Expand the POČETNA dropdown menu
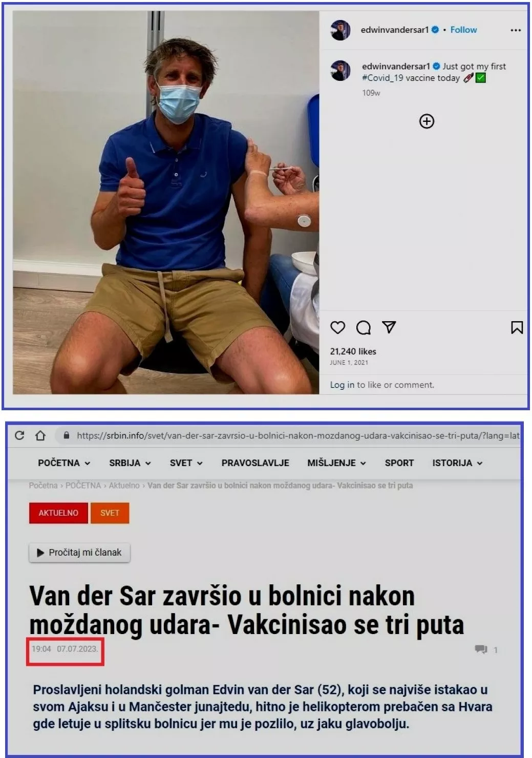 click(64, 463)
